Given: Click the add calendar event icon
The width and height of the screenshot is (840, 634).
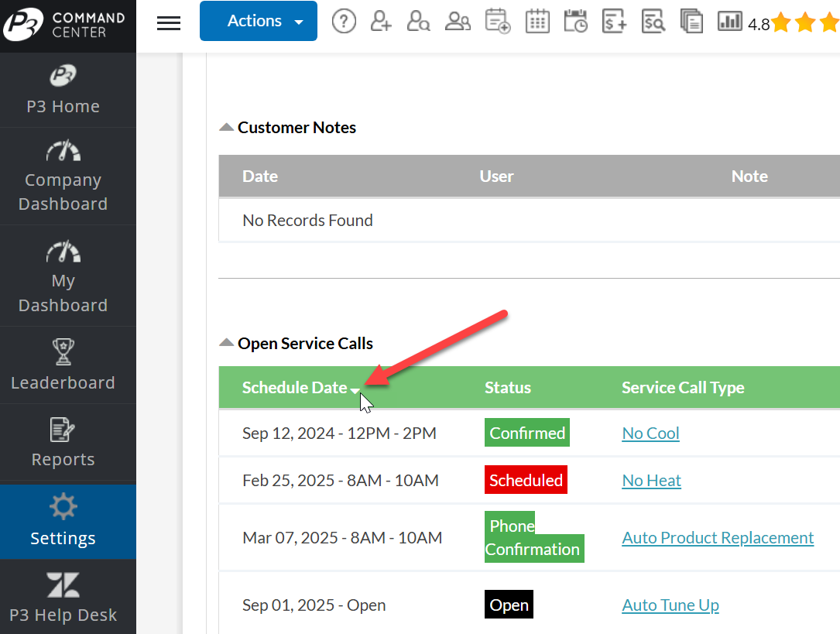Looking at the screenshot, I should (497, 22).
